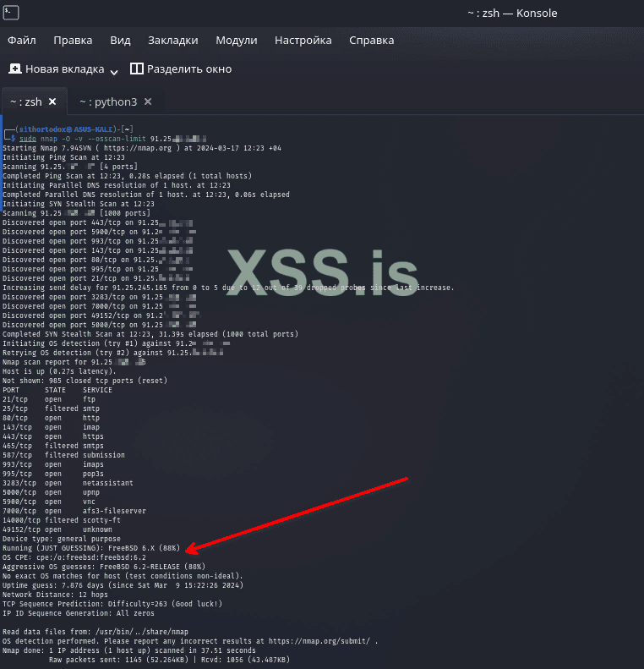644x669 pixels.
Task: Click the https://nmap.org URL in Starting Nmap line
Action: [138, 148]
